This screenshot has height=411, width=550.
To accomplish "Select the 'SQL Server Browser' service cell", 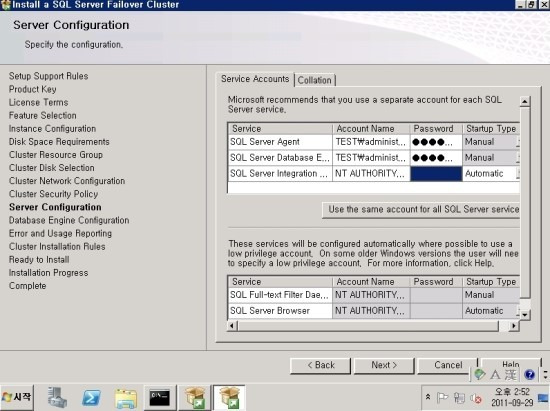I will click(280, 311).
